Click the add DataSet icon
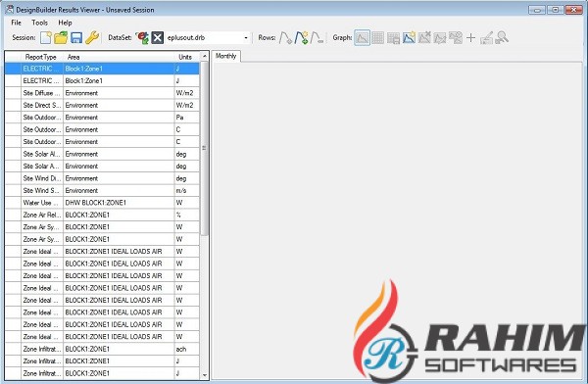Image resolution: width=588 pixels, height=384 pixels. click(142, 37)
